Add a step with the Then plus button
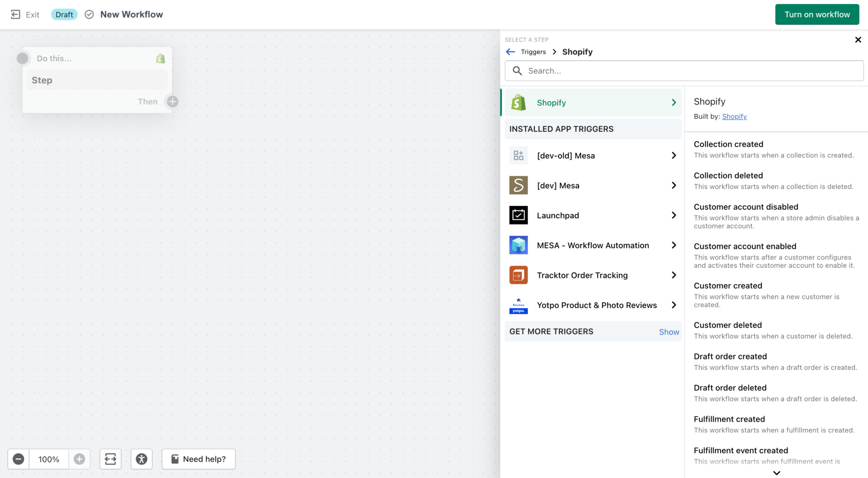The height and width of the screenshot is (478, 868). coord(172,101)
